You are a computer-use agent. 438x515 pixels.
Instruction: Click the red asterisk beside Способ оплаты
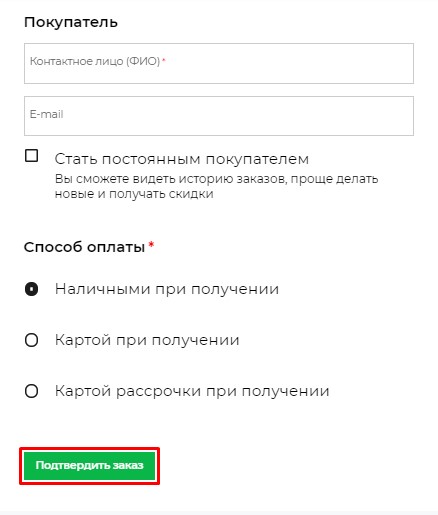(x=151, y=245)
